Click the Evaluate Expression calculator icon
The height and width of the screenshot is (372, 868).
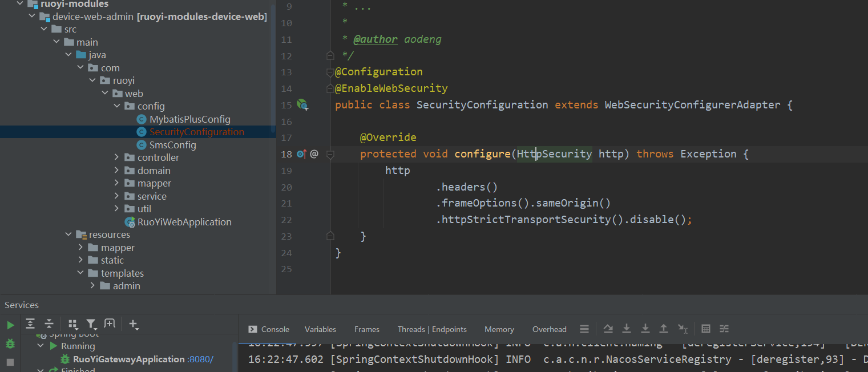coord(706,329)
